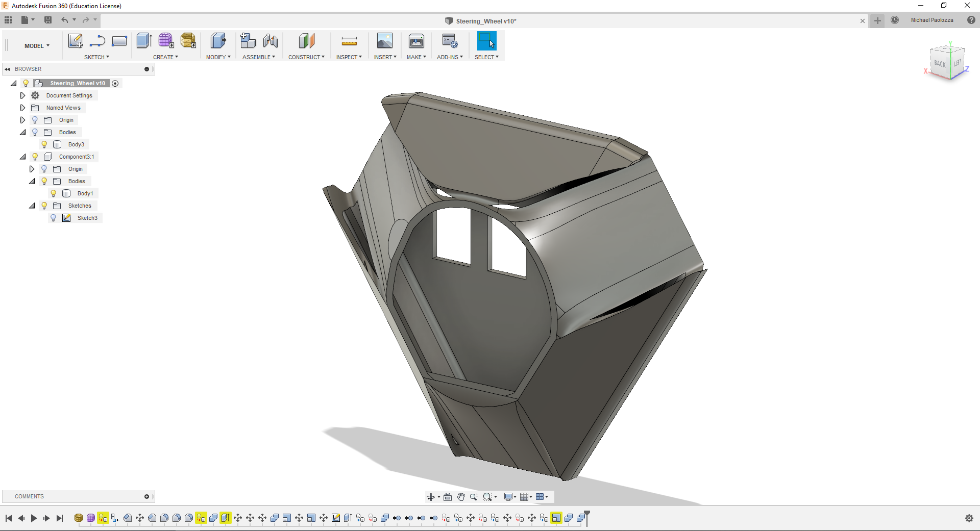Viewport: 980px width, 531px height.
Task: Collapse the Sketches folder
Action: (32, 206)
